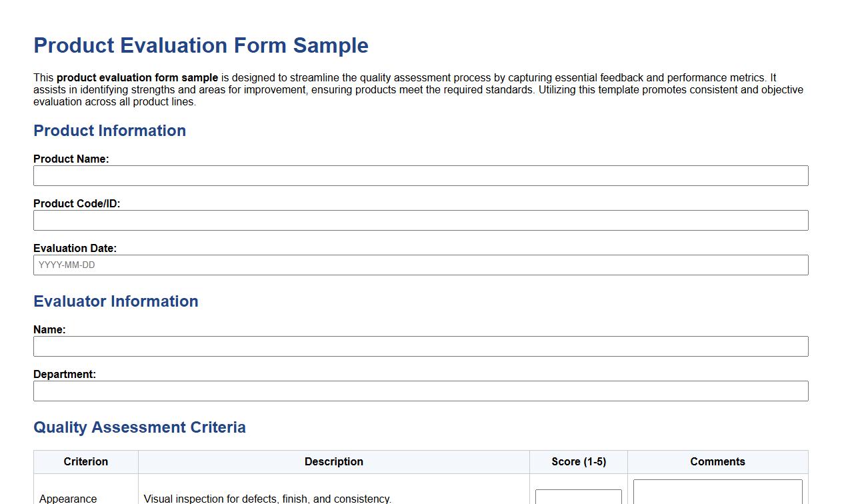Click the Score box in the Appearance row
The width and height of the screenshot is (842, 504).
[x=577, y=497]
